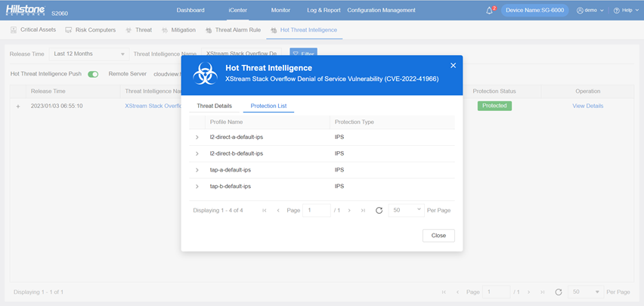The width and height of the screenshot is (644, 306).
Task: Toggle Hot Threat Intelligence Push switch
Action: coord(93,74)
